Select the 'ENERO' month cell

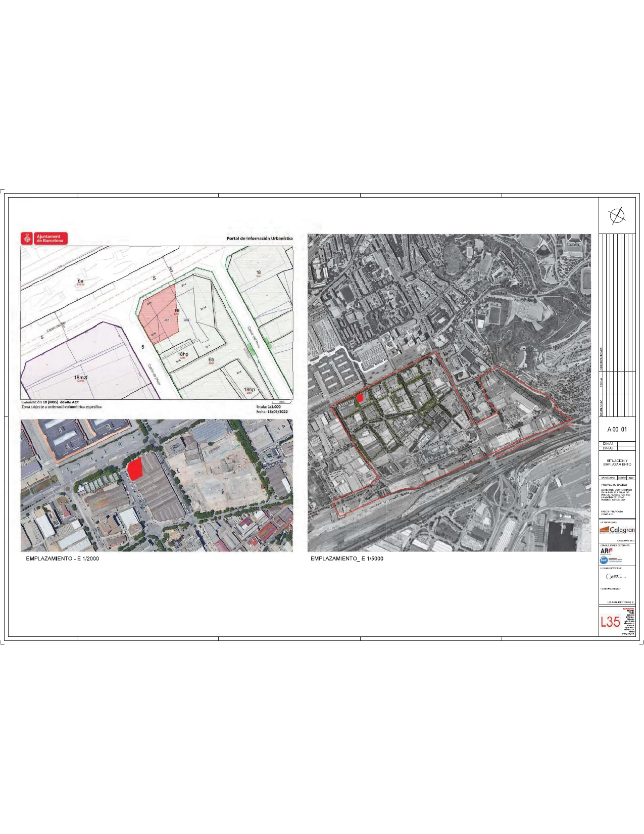(622, 478)
